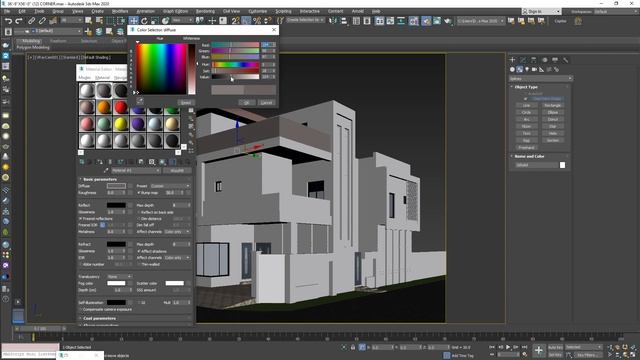
Task: Click the Set Key large plus icon
Action: (539, 350)
